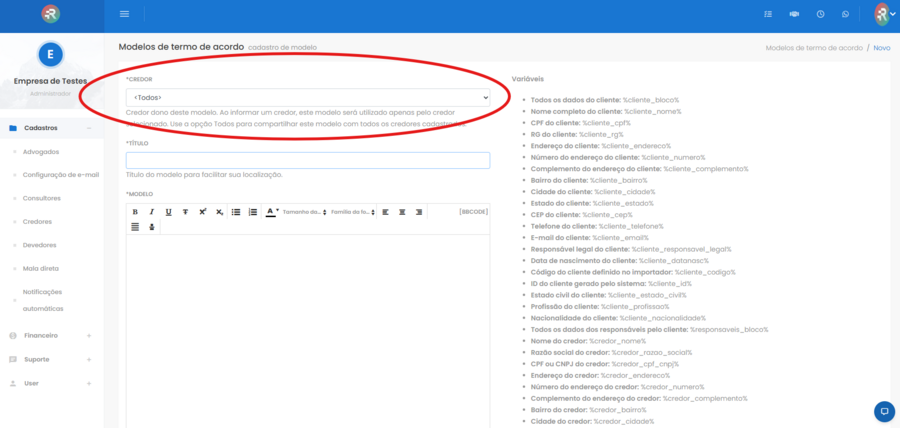Image resolution: width=900 pixels, height=428 pixels.
Task: Justify text in the editor
Action: click(x=135, y=227)
